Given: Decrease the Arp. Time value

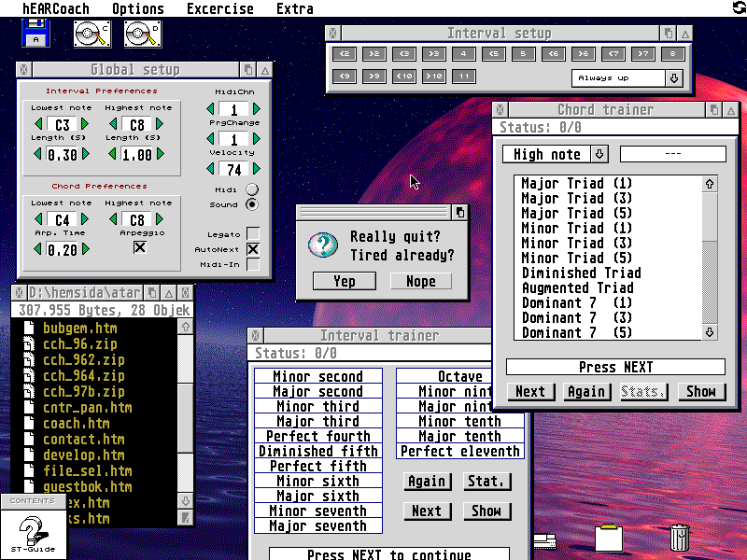Looking at the screenshot, I should [37, 249].
